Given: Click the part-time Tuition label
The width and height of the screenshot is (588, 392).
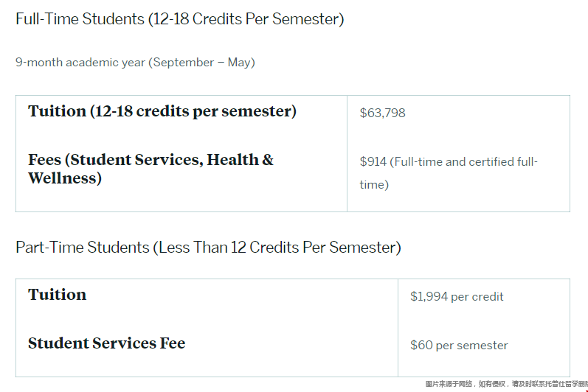Looking at the screenshot, I should pyautogui.click(x=57, y=295).
